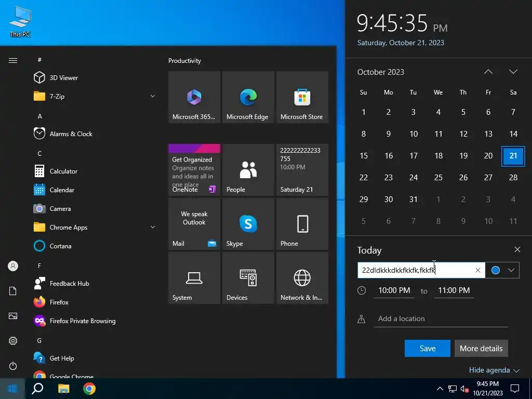Open the OneNote Get Organized tile
532x399 pixels.
coord(194,170)
